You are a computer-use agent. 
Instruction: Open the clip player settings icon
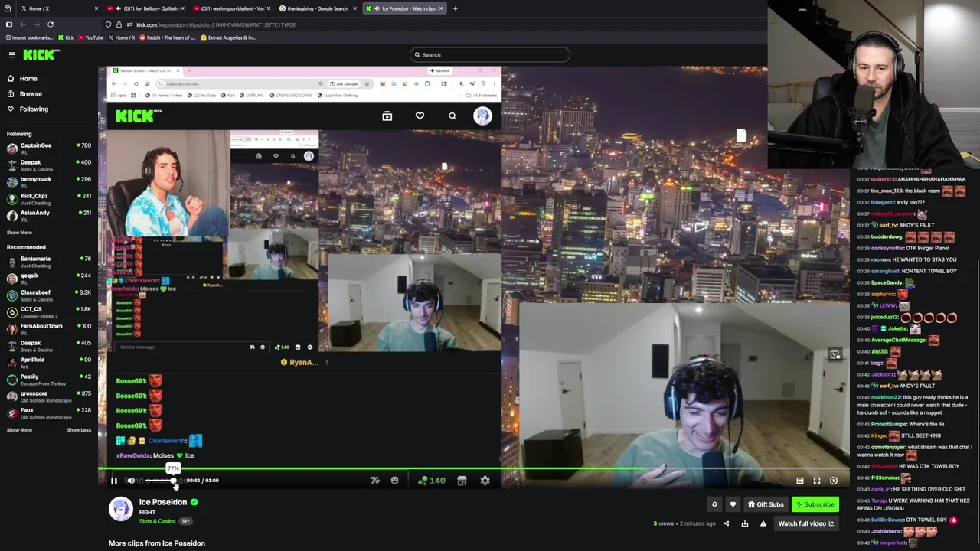click(x=834, y=481)
